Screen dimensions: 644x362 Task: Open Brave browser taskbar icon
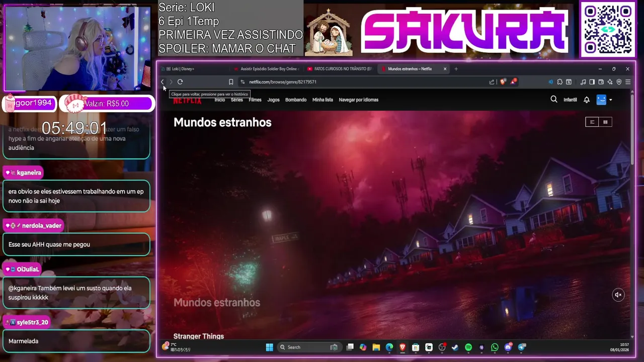click(x=403, y=347)
